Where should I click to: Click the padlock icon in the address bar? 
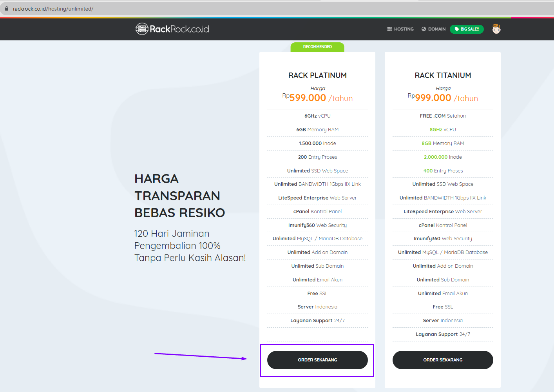[7, 9]
